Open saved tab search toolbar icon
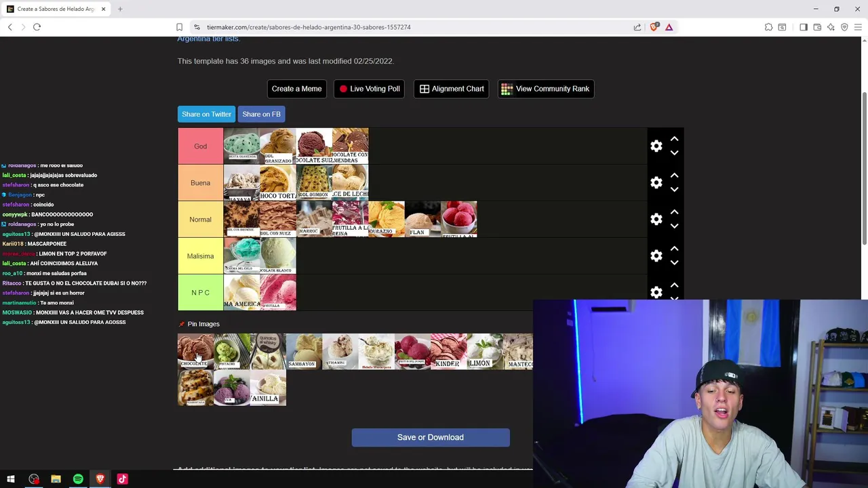The width and height of the screenshot is (868, 488). pyautogui.click(x=782, y=27)
